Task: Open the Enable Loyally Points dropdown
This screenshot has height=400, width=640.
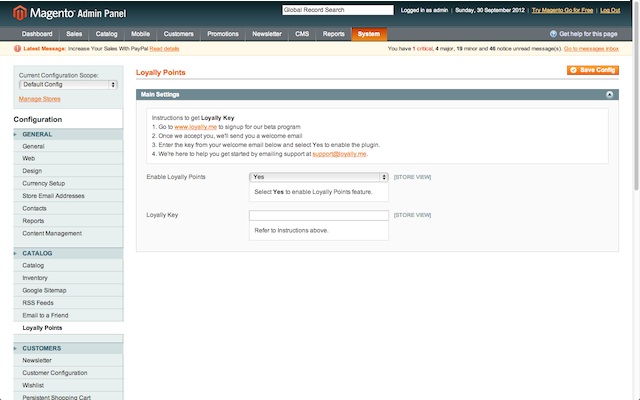Action: (319, 177)
